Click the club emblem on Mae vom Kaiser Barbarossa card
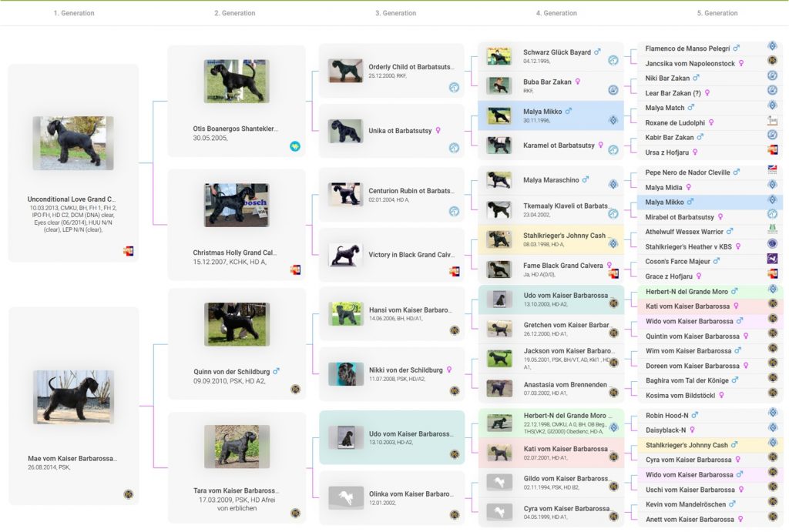The image size is (789, 532). (x=128, y=494)
